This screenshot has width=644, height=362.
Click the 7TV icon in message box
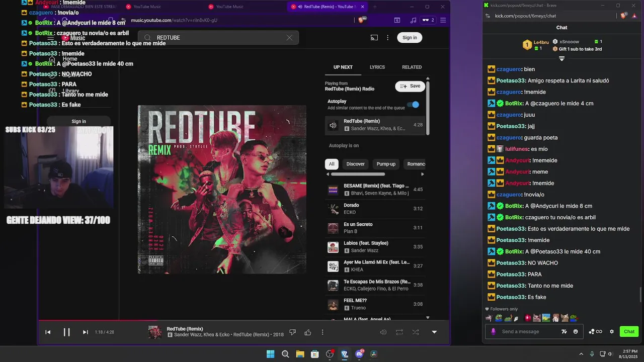(x=564, y=331)
